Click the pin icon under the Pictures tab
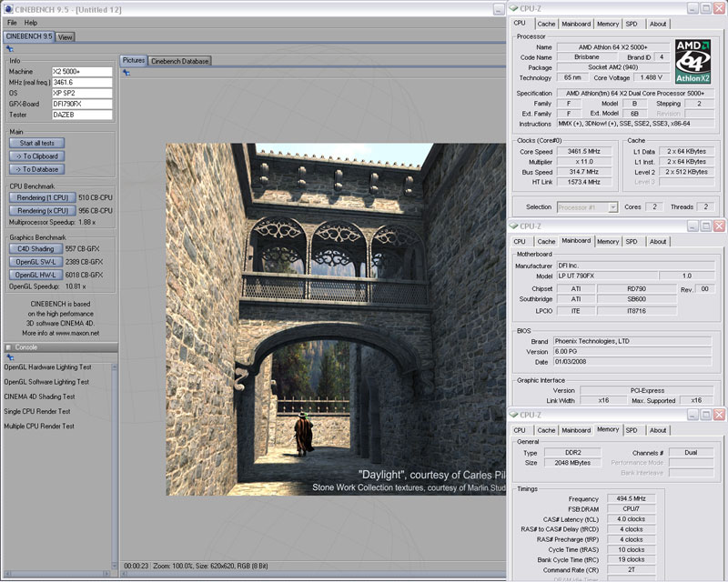 point(126,74)
